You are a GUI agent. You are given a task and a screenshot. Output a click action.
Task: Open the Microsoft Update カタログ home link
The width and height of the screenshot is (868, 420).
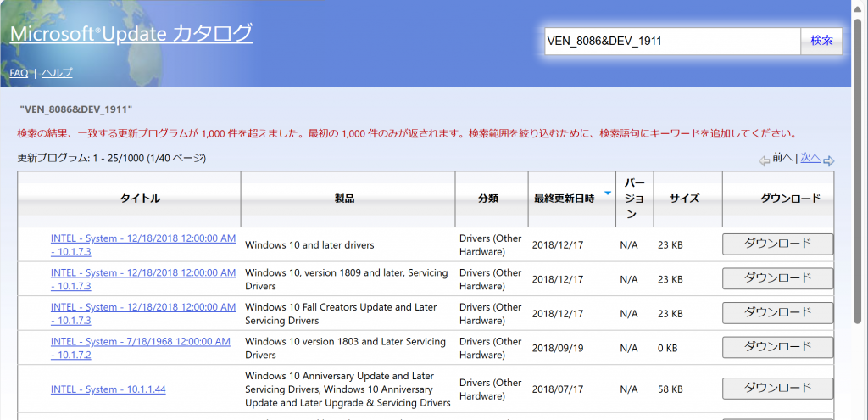[131, 34]
